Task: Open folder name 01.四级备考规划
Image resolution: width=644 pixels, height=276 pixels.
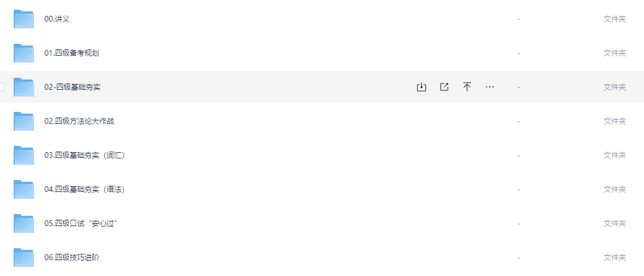Action: coord(72,53)
